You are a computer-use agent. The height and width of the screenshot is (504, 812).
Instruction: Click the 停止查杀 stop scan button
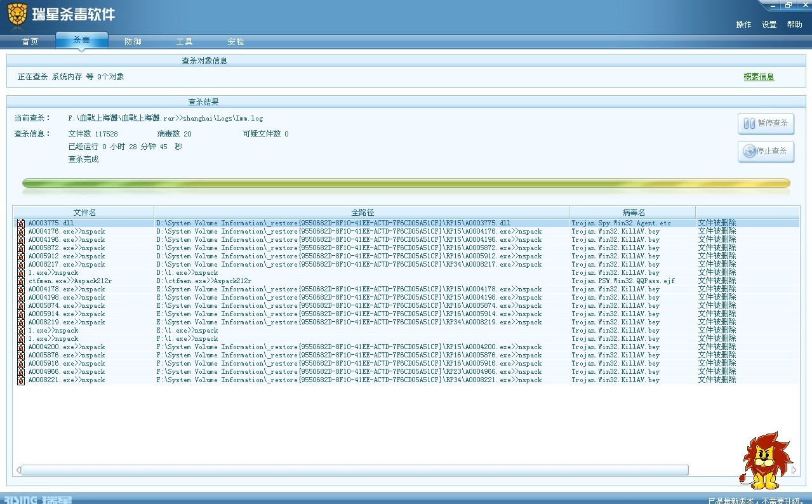[766, 152]
